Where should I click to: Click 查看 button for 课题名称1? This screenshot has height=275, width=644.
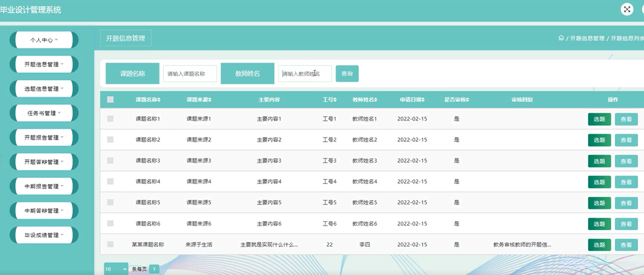pos(626,119)
